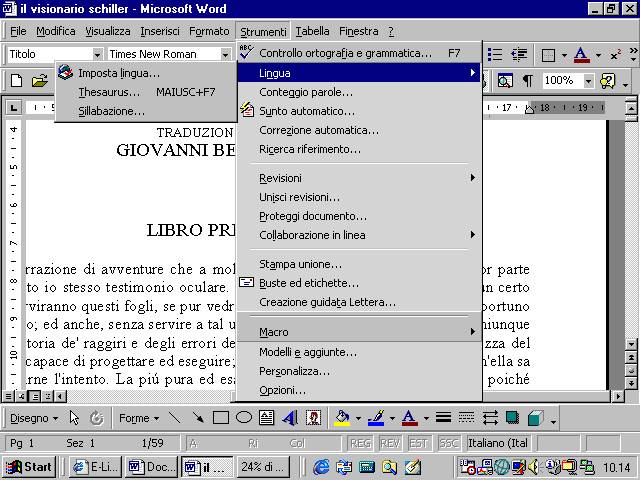
Task: Select the pointer Select Objects tool
Action: click(x=74, y=418)
